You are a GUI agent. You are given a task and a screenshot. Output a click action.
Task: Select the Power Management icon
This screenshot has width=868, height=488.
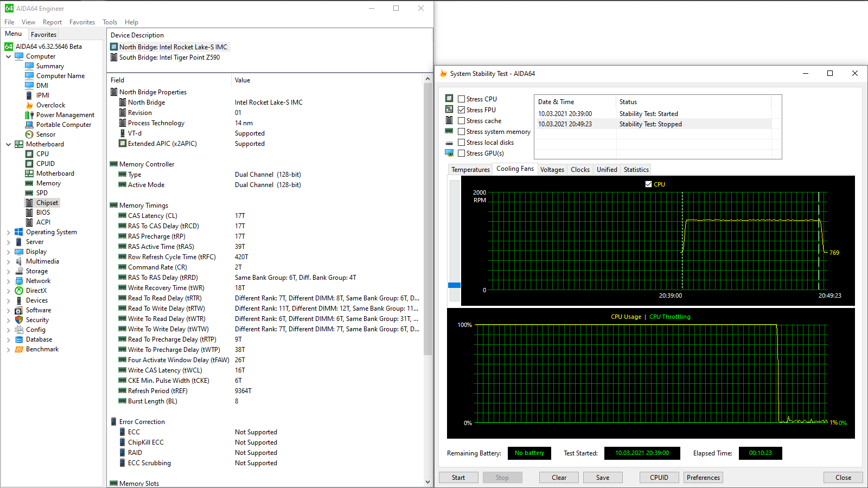tap(29, 115)
